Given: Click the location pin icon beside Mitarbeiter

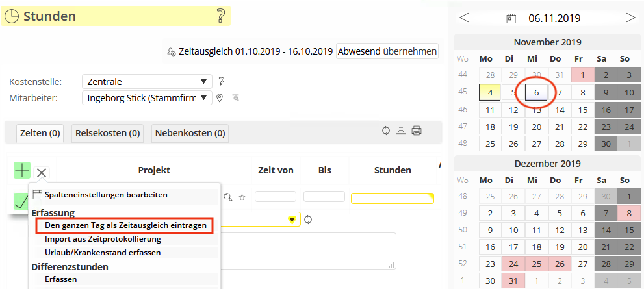Looking at the screenshot, I should pos(220,98).
